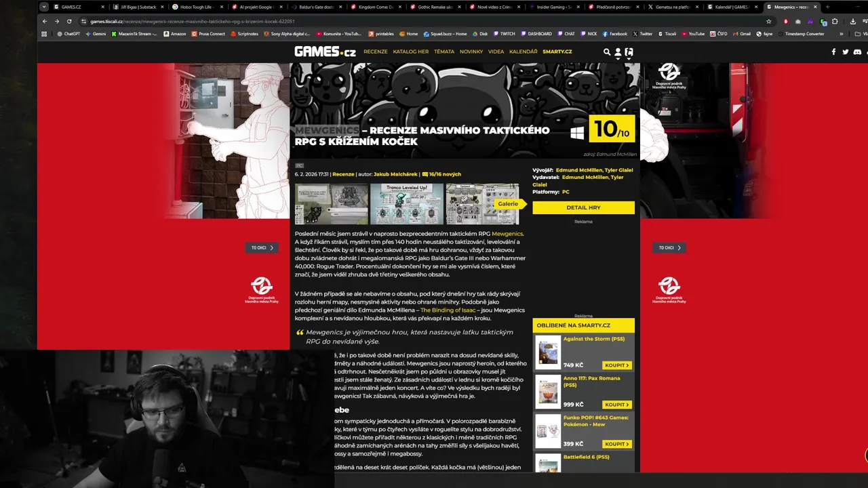Click KOUPIT for Funko POP! Pokémon Mew
Viewport: 868px width, 488px height.
point(617,444)
